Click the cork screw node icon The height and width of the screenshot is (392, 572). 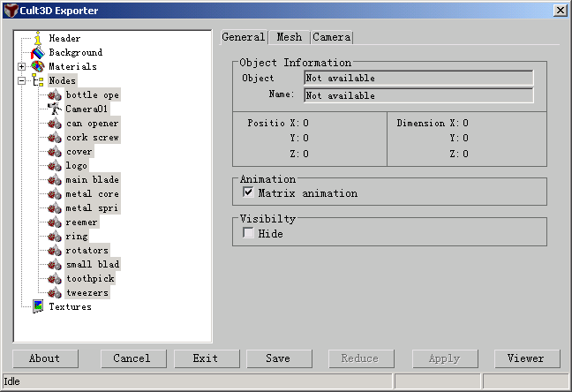[x=55, y=138]
